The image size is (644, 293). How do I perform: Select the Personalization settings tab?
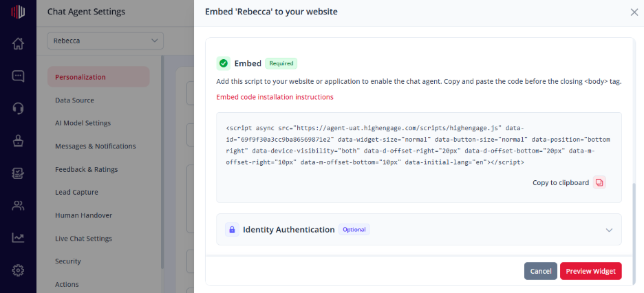click(98, 77)
